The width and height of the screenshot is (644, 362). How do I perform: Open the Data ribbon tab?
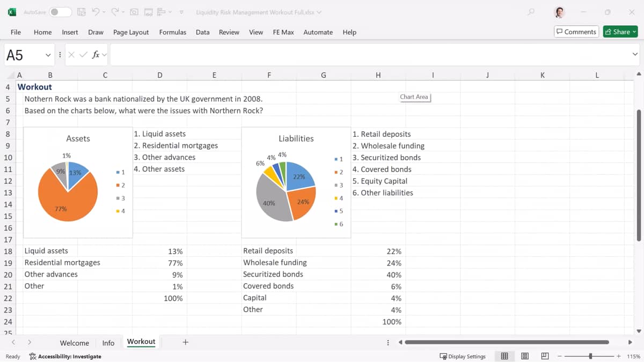coord(202,32)
